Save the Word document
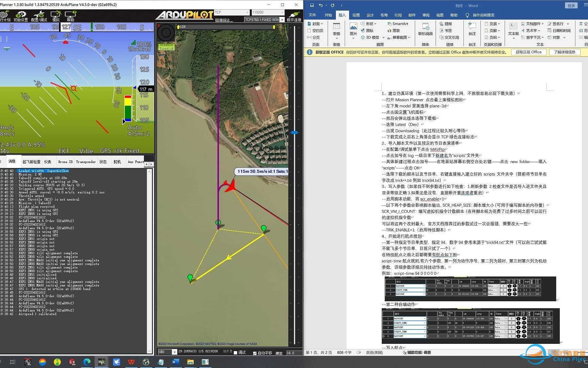The image size is (588, 368). [x=312, y=5]
